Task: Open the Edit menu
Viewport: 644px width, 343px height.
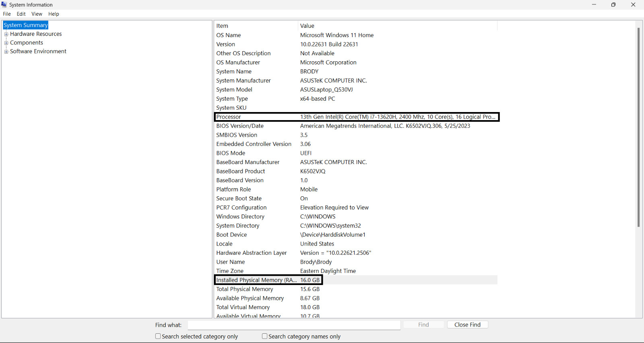Action: tap(21, 14)
